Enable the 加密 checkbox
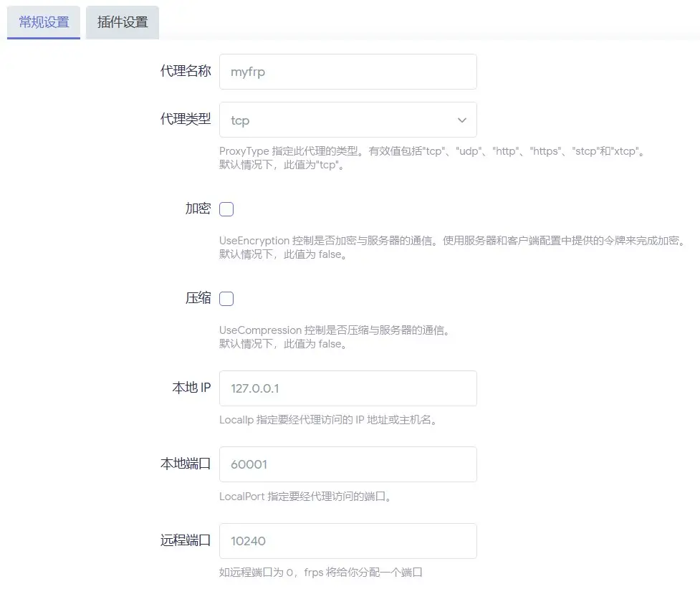 click(x=226, y=209)
